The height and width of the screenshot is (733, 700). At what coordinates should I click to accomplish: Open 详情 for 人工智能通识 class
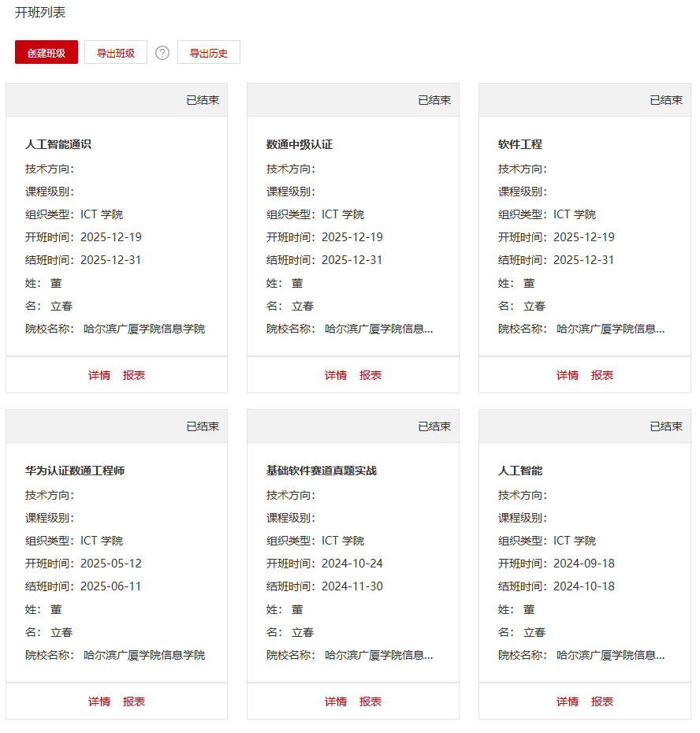[x=99, y=375]
